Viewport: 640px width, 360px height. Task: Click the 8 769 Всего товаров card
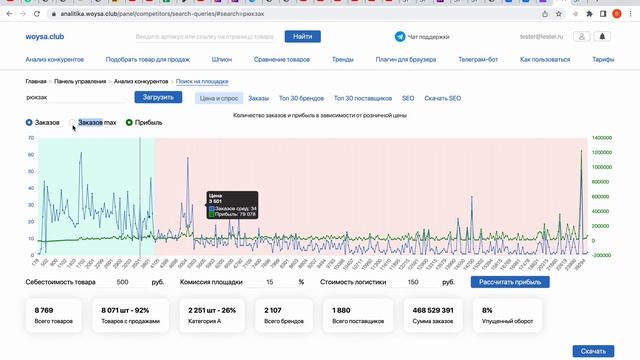point(53,315)
